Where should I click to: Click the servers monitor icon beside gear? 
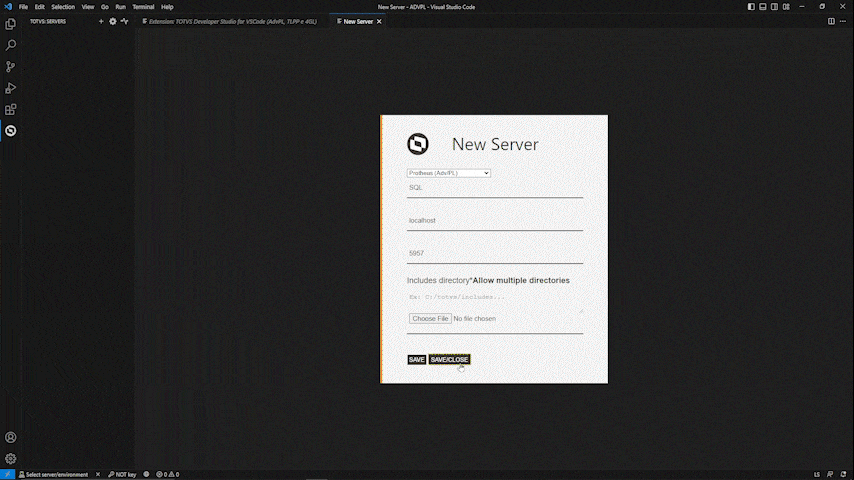[x=125, y=21]
